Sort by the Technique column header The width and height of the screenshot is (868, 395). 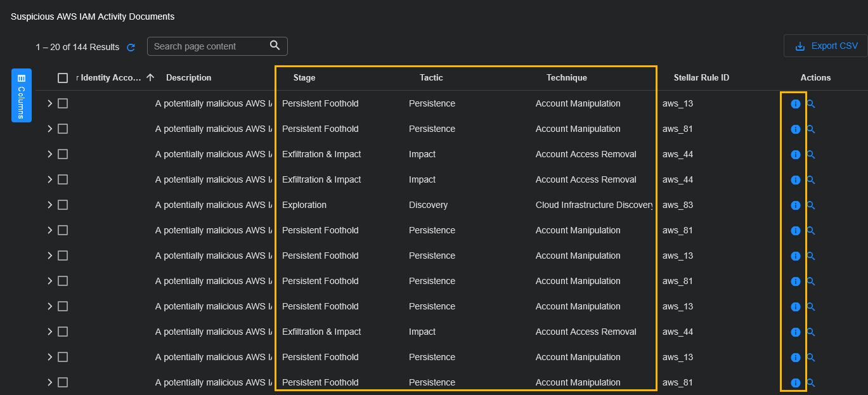coord(567,77)
